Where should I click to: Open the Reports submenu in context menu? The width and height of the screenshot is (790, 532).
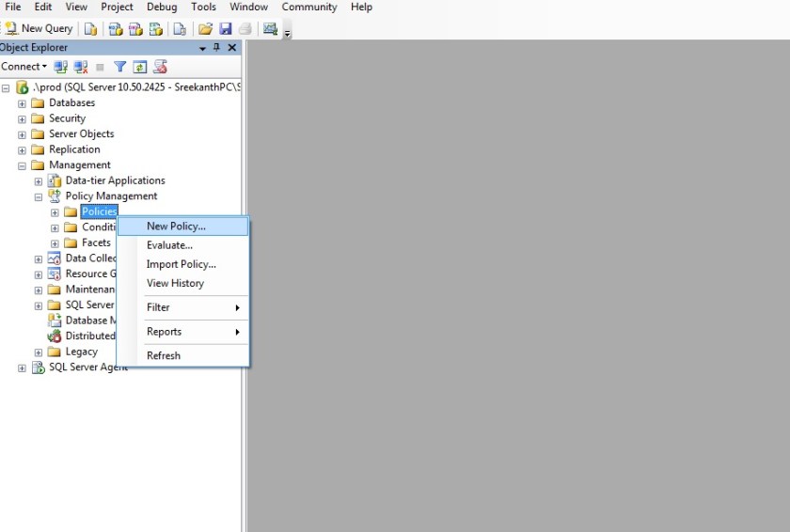click(165, 332)
